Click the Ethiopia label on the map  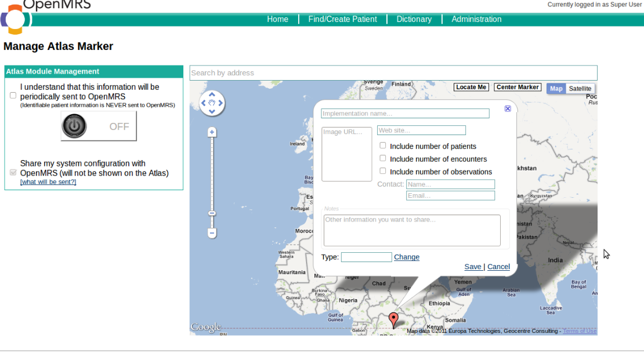pos(439,303)
